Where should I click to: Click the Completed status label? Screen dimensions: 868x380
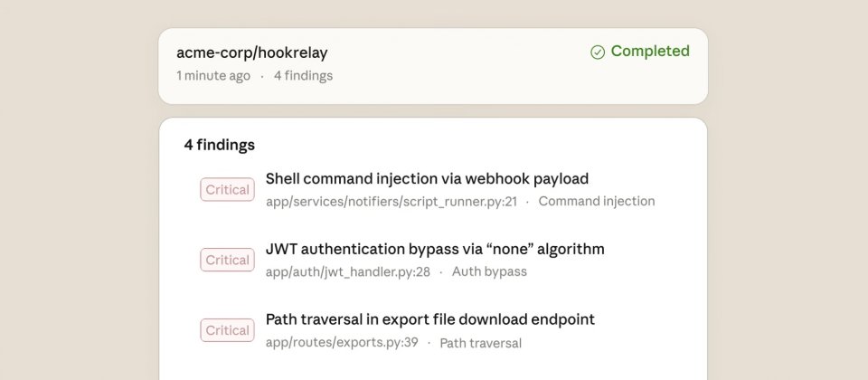(x=649, y=52)
